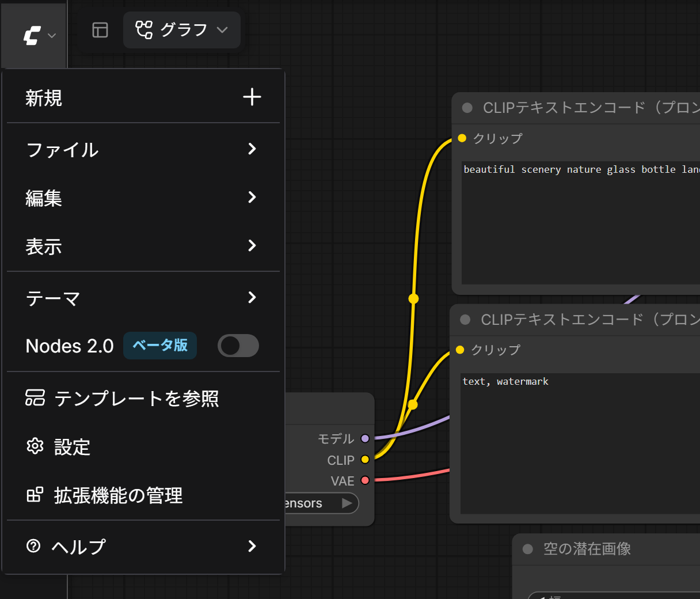Click the template icon beside テンプレートを参照
The image size is (700, 599).
35,397
